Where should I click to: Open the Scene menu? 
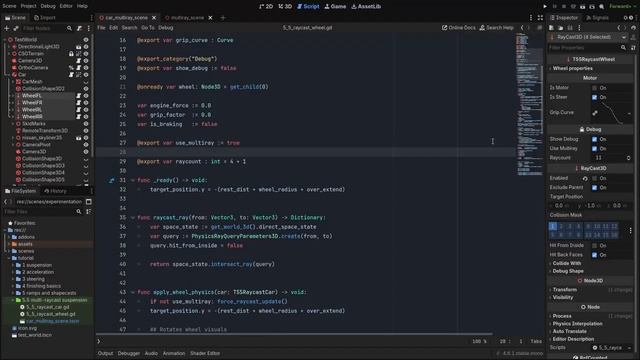[x=9, y=6]
